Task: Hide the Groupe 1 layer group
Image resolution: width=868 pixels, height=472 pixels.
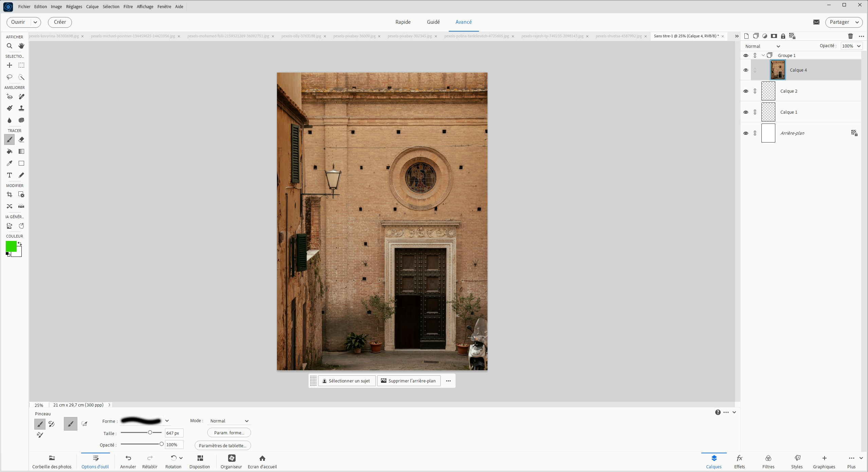Action: click(x=745, y=55)
